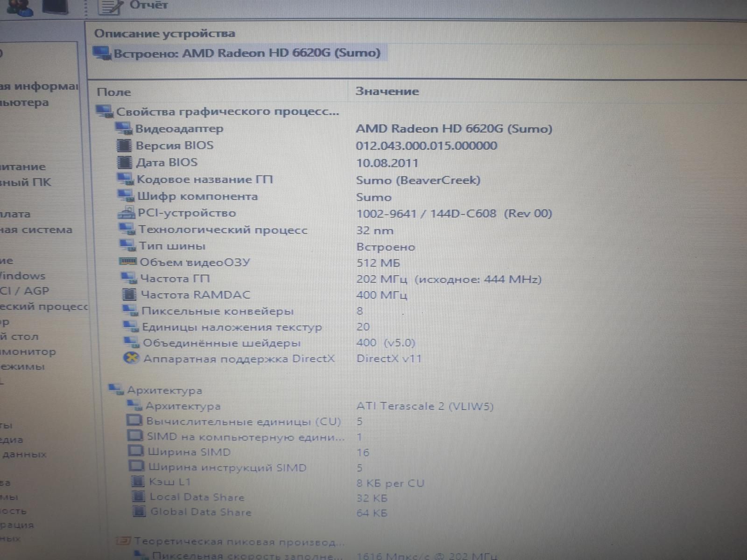Select the Global Data Share row
The image size is (747, 560).
coord(261,512)
